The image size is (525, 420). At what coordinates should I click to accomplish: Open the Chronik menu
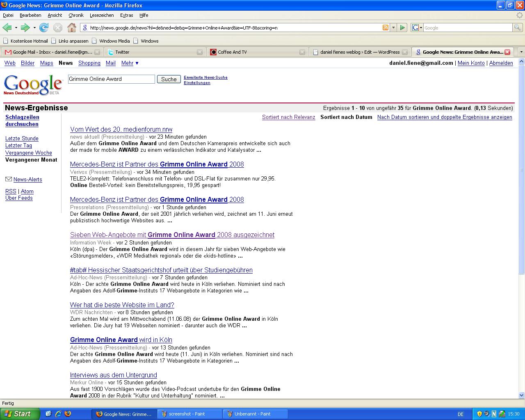tap(76, 15)
